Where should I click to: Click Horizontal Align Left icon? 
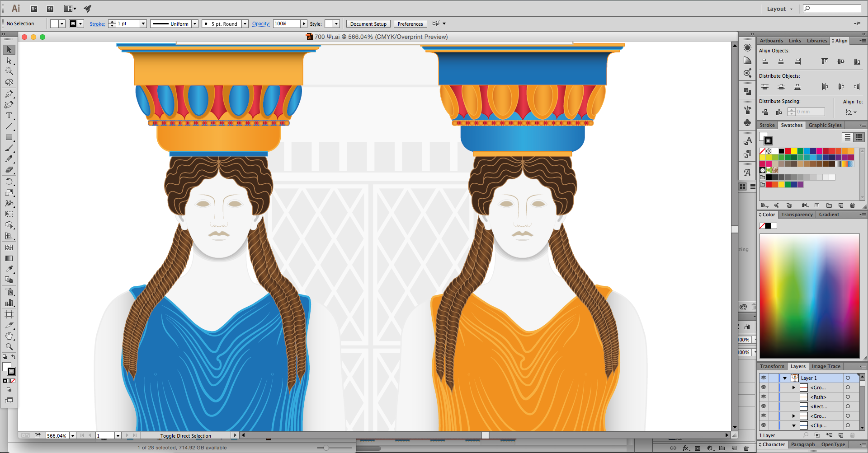pos(765,61)
